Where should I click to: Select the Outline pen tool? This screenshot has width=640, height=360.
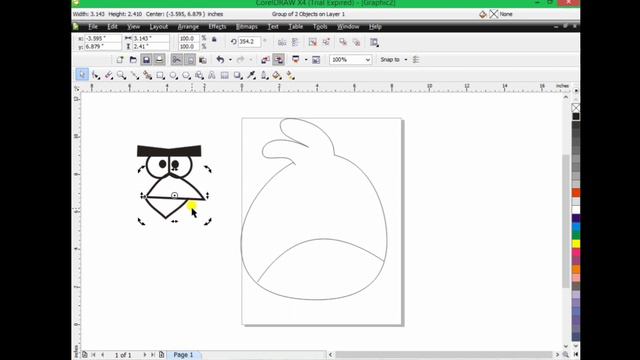[264, 75]
